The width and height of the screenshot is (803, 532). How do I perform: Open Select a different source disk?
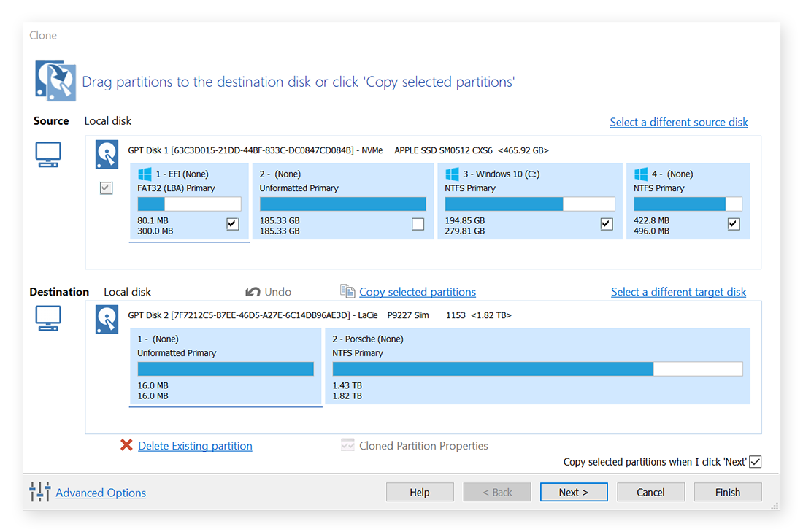coord(679,122)
